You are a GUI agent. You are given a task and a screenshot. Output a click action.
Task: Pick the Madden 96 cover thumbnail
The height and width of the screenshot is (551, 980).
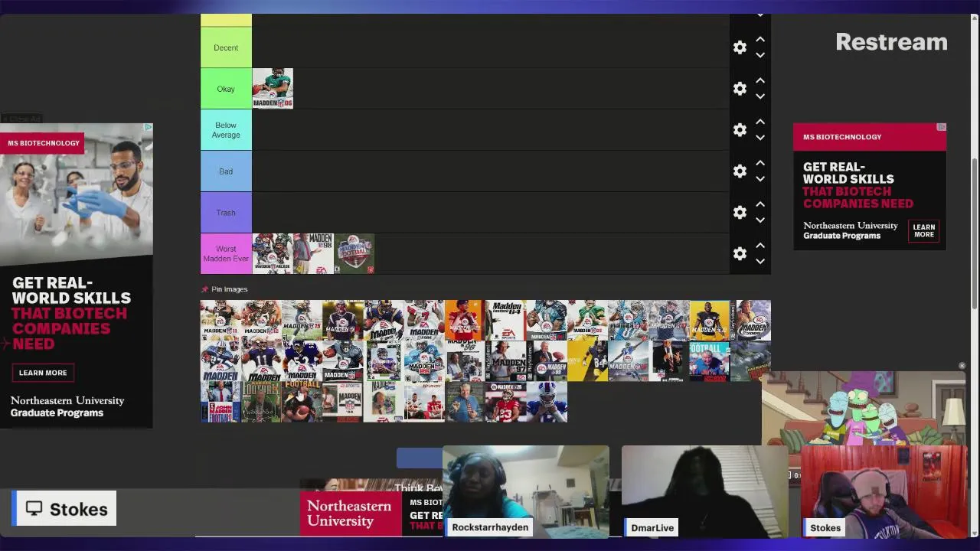(464, 360)
